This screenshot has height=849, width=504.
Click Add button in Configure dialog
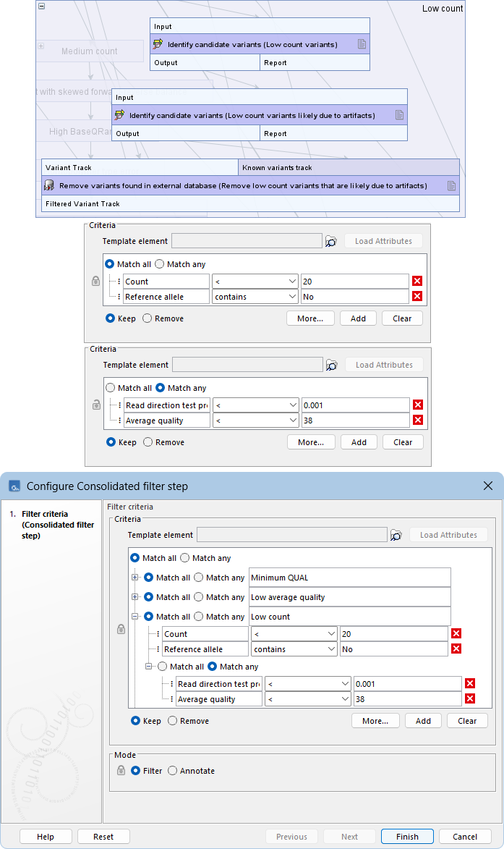(424, 721)
